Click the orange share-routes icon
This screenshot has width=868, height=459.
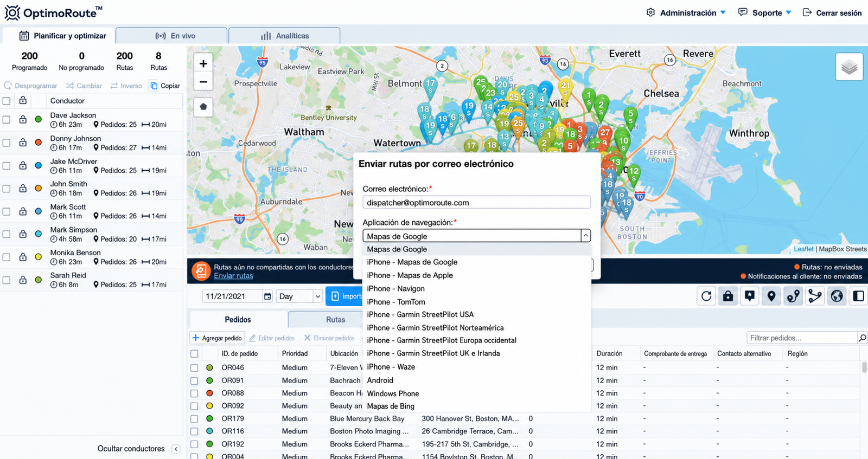(201, 271)
